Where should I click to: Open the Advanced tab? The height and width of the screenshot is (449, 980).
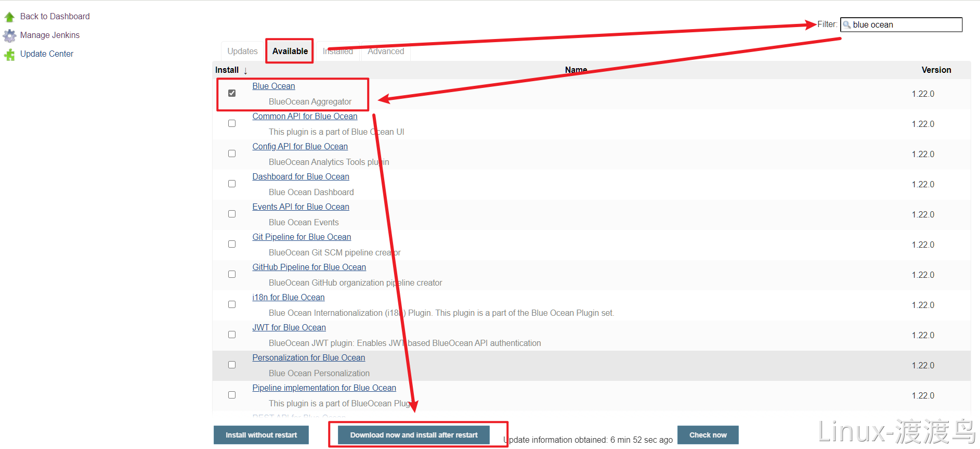point(386,51)
